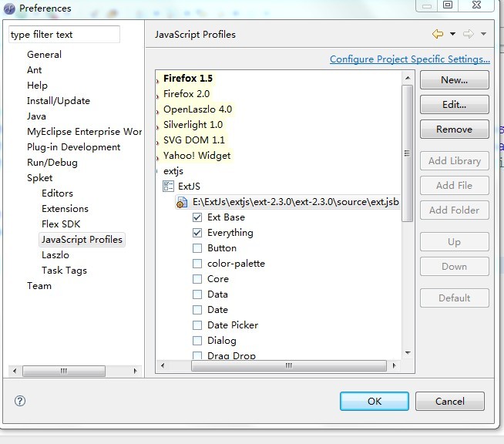
Task: Tick the Date checkbox
Action: (197, 310)
